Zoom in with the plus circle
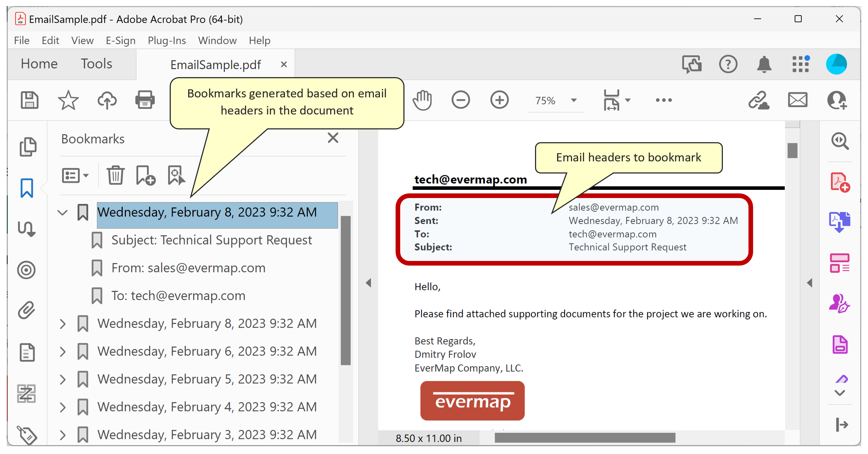 click(x=499, y=100)
